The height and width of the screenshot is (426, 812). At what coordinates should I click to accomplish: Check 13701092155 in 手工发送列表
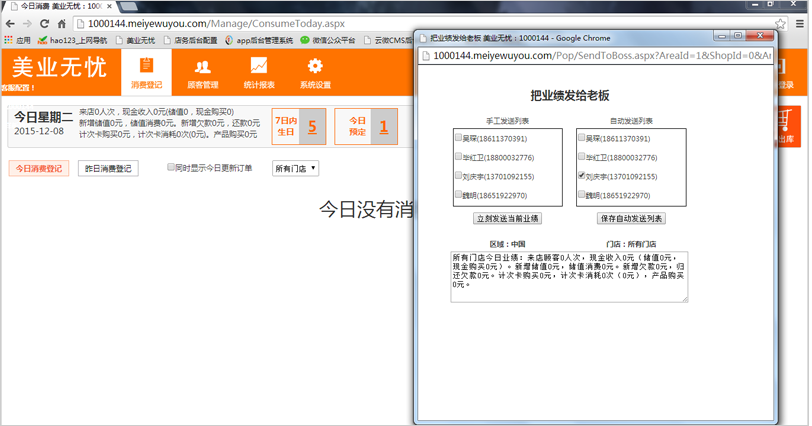pos(458,175)
